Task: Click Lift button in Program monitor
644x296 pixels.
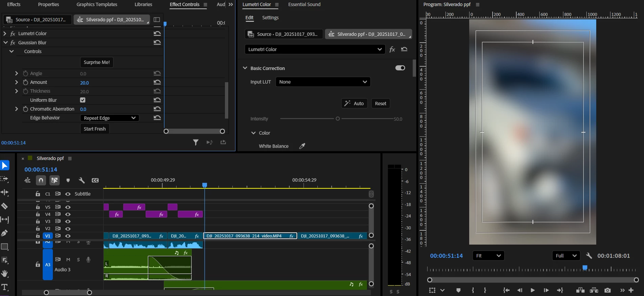Action: coord(580,290)
